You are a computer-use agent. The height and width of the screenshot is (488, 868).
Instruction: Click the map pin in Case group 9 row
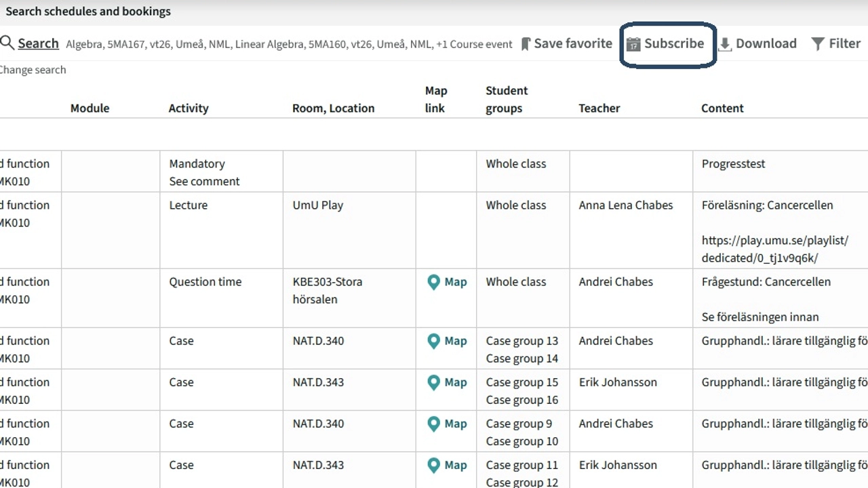click(x=434, y=424)
